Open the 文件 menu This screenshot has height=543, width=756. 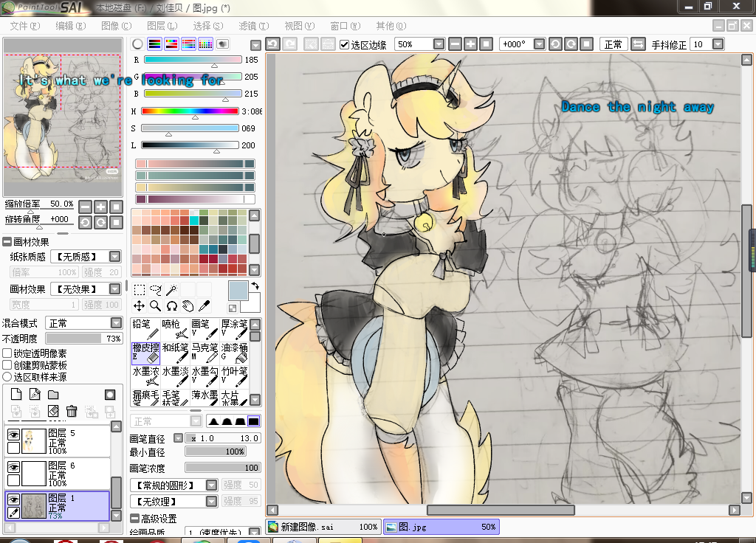25,26
